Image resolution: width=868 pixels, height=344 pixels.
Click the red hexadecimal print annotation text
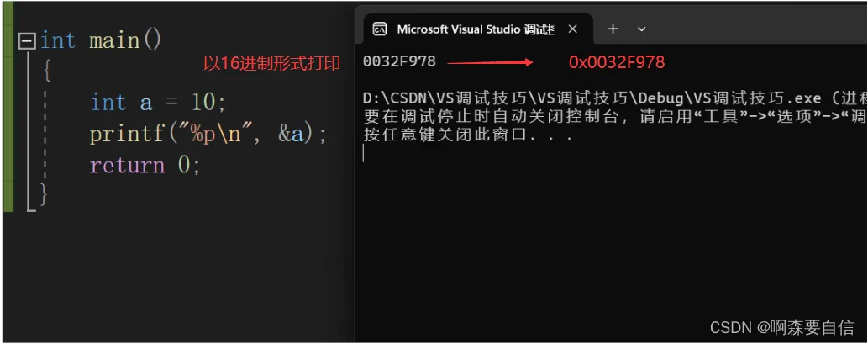point(271,64)
